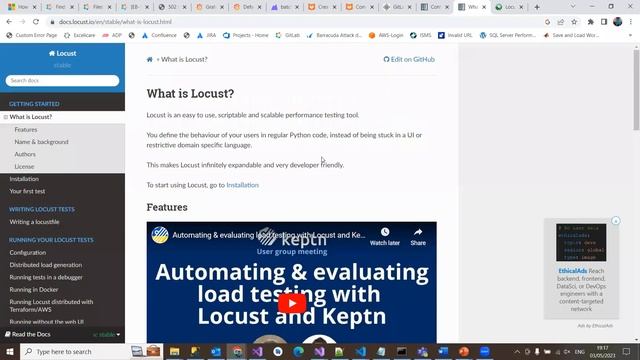The width and height of the screenshot is (640, 360).
Task: Switch to the Locust tab at far right
Action: point(509,7)
